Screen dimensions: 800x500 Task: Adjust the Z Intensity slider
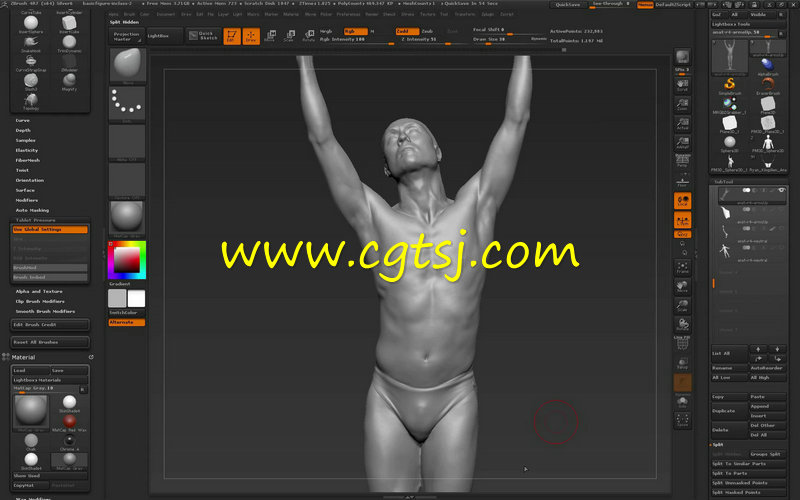pos(433,39)
